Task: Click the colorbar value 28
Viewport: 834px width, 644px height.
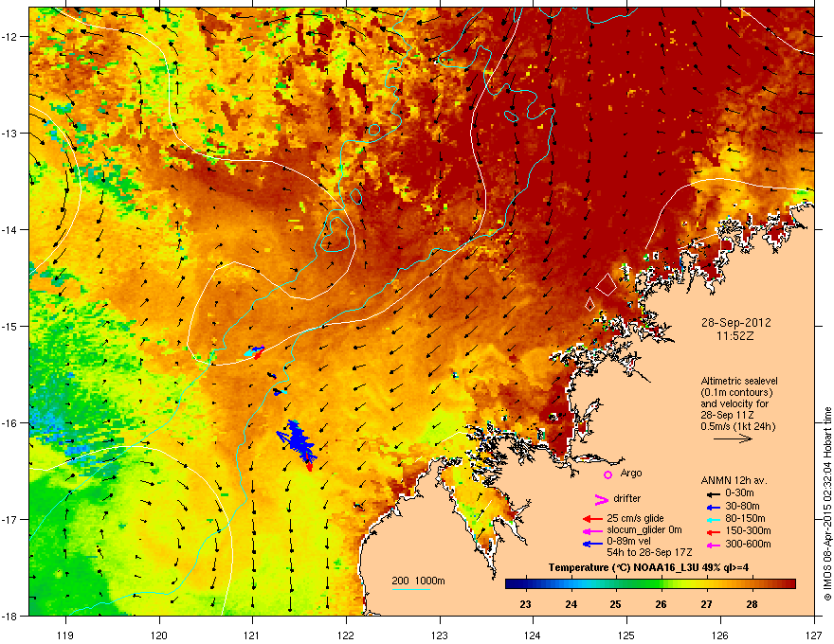Action: [x=752, y=604]
